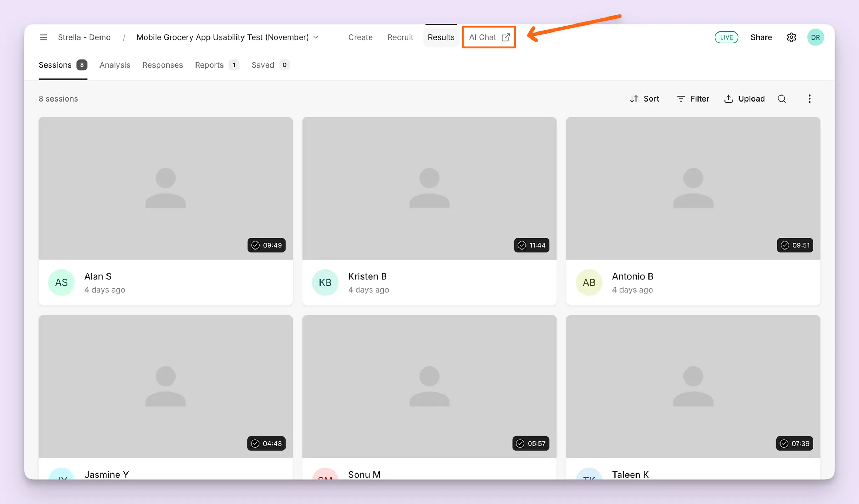859x504 pixels.
Task: Open the sessions search magnifier icon
Action: (782, 99)
